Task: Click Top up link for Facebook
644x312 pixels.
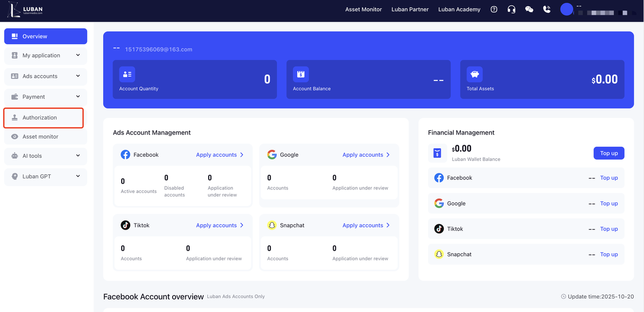Action: click(x=609, y=178)
